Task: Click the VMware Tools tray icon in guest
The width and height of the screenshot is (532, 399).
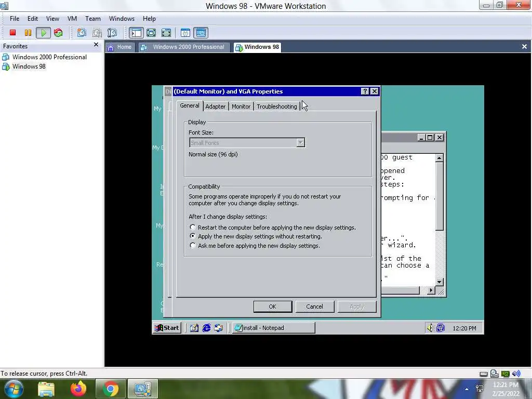Action: (x=441, y=328)
